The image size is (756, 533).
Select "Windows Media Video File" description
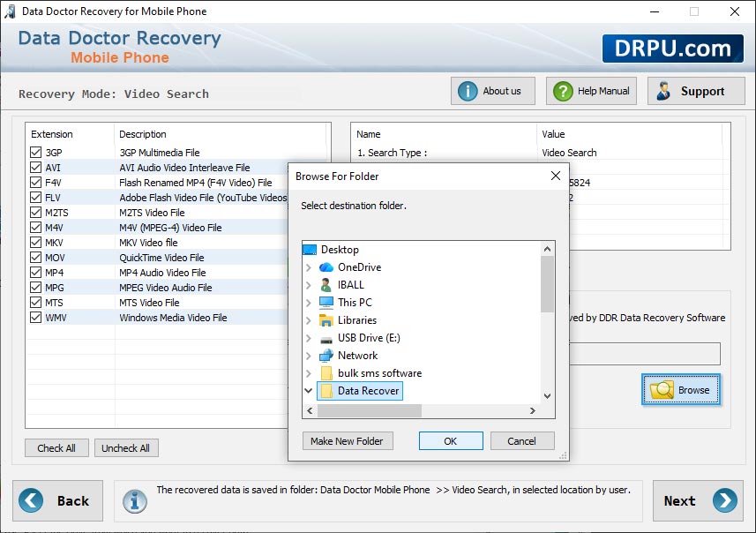coord(173,318)
